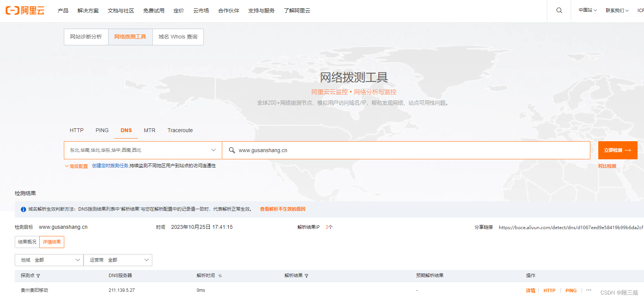Click the 预期解析结果 column header
The image size is (644, 299).
(x=430, y=276)
